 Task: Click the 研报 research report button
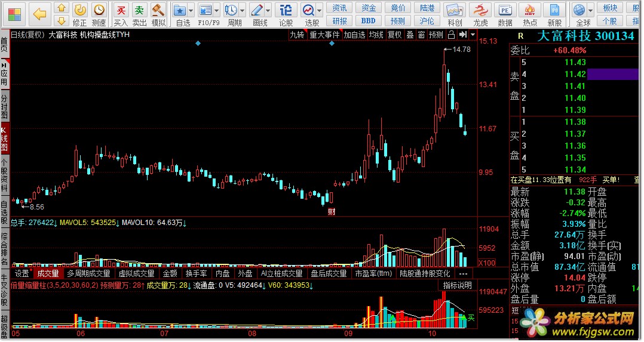[x=339, y=20]
